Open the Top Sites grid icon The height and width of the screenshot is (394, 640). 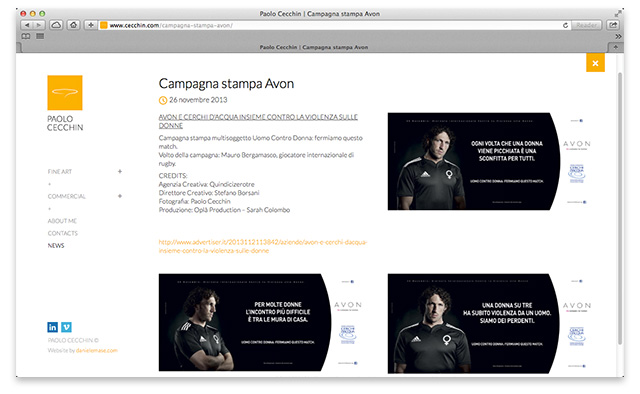point(40,36)
